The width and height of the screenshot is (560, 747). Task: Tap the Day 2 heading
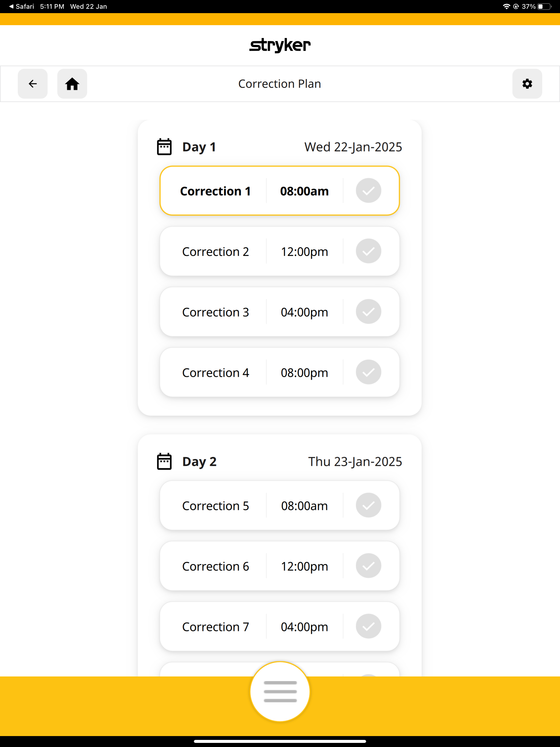[x=199, y=462]
